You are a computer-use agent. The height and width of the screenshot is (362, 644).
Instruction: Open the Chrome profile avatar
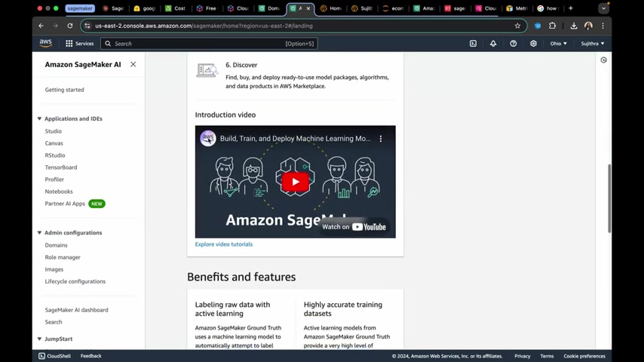[x=588, y=26]
